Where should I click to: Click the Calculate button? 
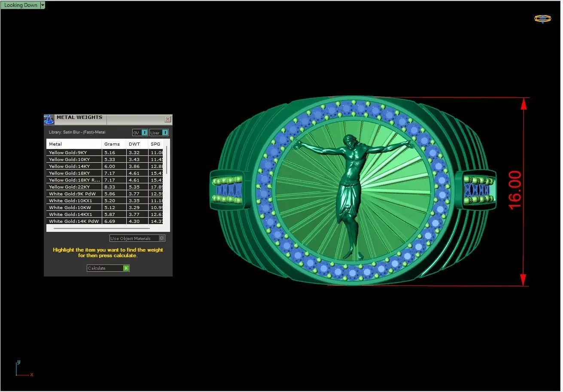tap(108, 268)
